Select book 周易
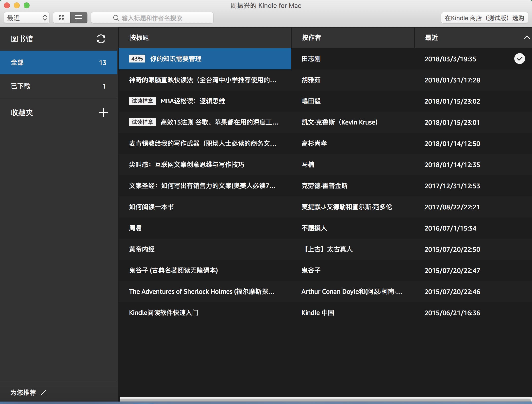Viewport: 532px width, 404px height. coord(135,228)
